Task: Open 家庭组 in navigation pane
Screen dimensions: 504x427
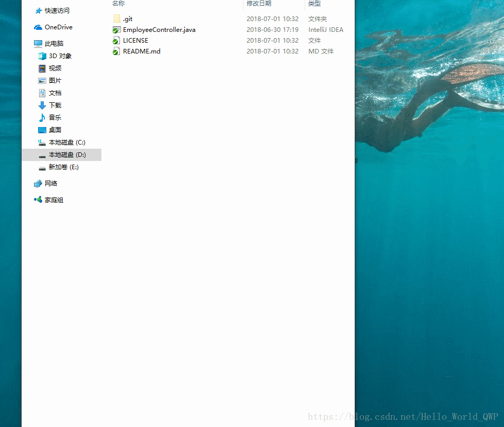Action: tap(54, 200)
